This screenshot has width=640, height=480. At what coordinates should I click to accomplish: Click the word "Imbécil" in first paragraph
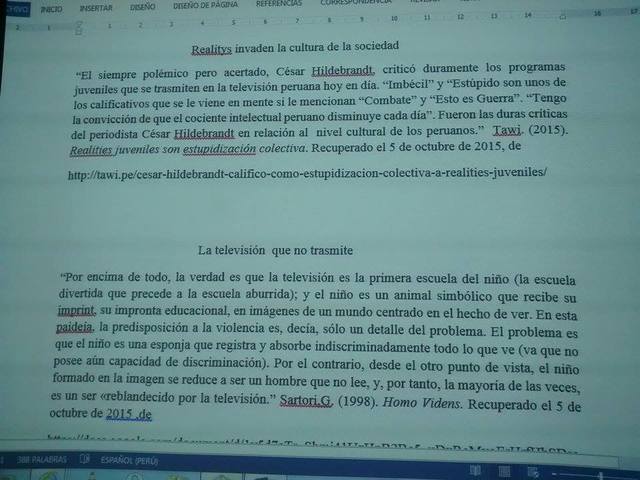[408, 84]
